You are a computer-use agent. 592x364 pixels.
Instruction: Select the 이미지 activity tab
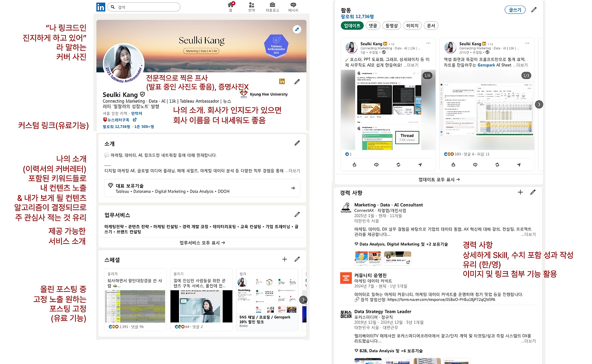412,26
